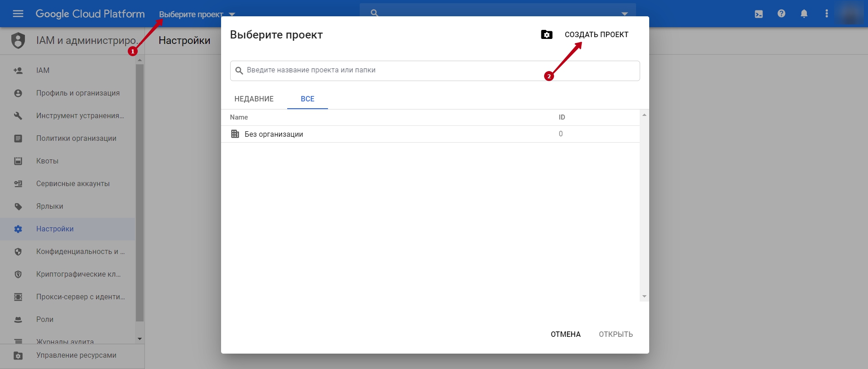The width and height of the screenshot is (868, 369).
Task: Open Роли sidebar item
Action: tap(68, 320)
